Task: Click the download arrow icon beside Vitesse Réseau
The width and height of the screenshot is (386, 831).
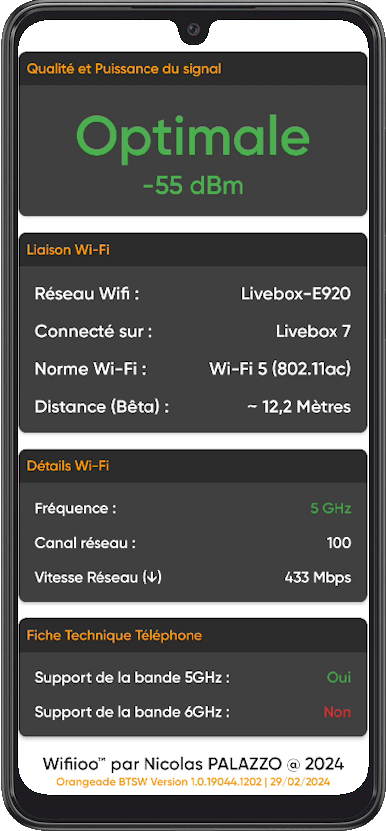Action: 152,577
